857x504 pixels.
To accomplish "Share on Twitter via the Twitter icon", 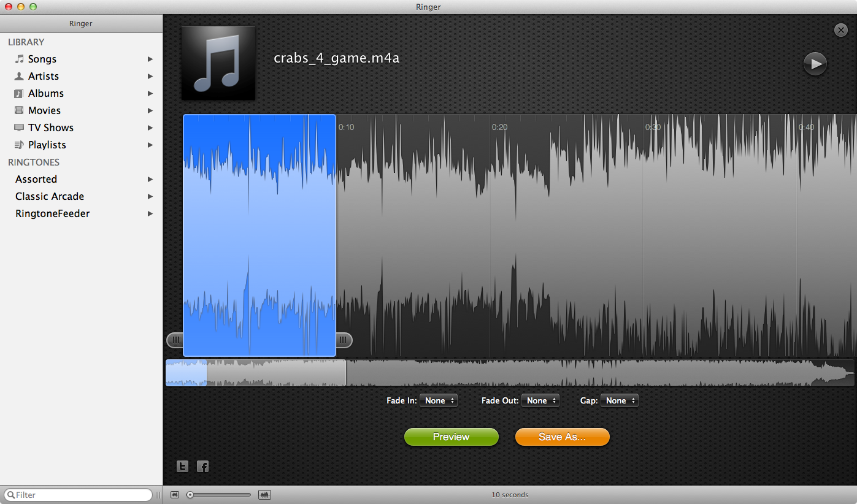I will point(182,467).
